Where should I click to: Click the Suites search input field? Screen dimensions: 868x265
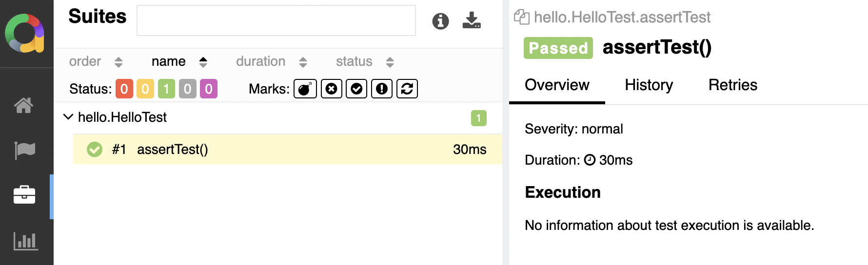276,20
